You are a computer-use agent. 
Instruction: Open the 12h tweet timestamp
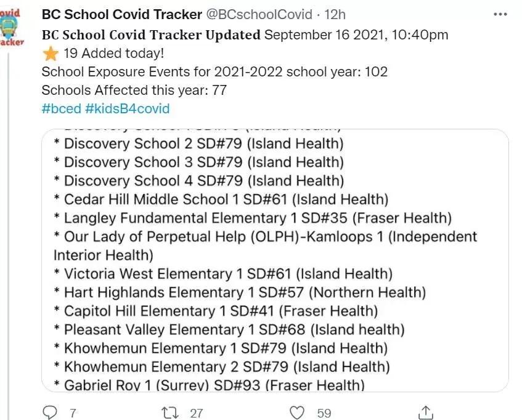pos(335,15)
